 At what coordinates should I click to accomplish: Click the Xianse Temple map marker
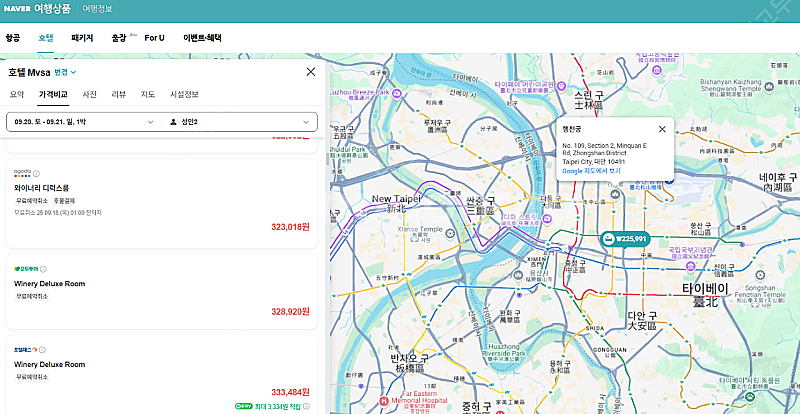click(x=449, y=233)
